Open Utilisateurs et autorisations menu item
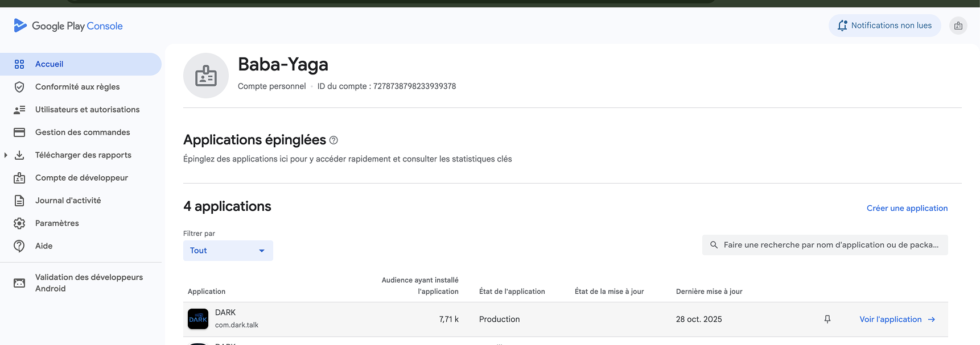The image size is (980, 345). coord(87,110)
